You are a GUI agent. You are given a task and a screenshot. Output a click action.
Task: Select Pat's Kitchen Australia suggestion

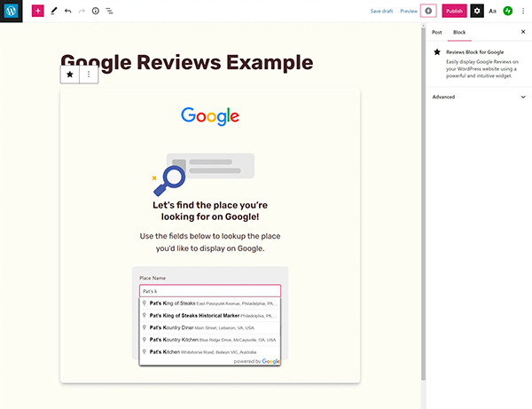210,352
